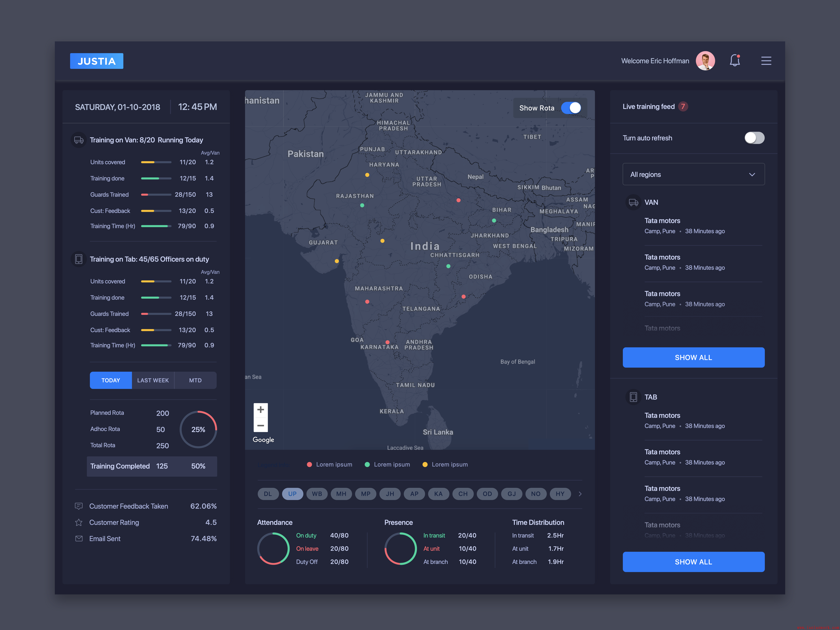The width and height of the screenshot is (840, 630).
Task: Expand the All regions dropdown
Action: [x=693, y=174]
